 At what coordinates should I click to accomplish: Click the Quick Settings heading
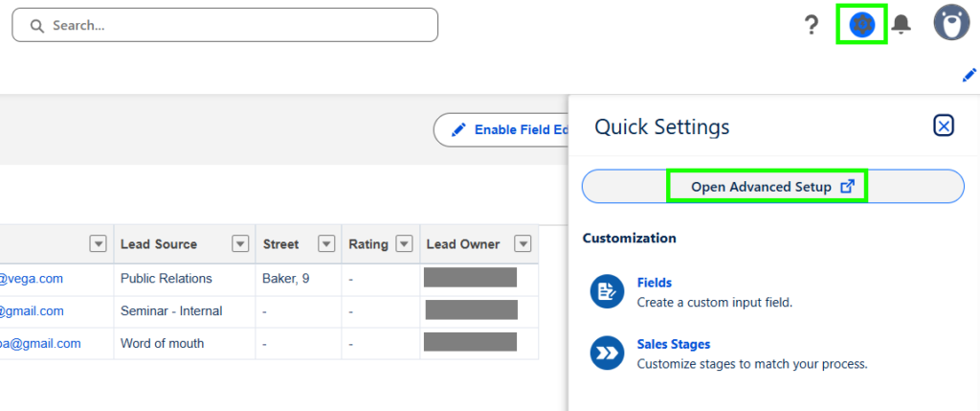click(x=662, y=127)
